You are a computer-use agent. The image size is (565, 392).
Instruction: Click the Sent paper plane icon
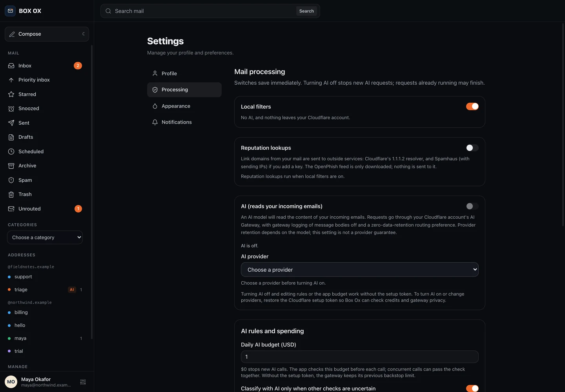click(x=11, y=123)
